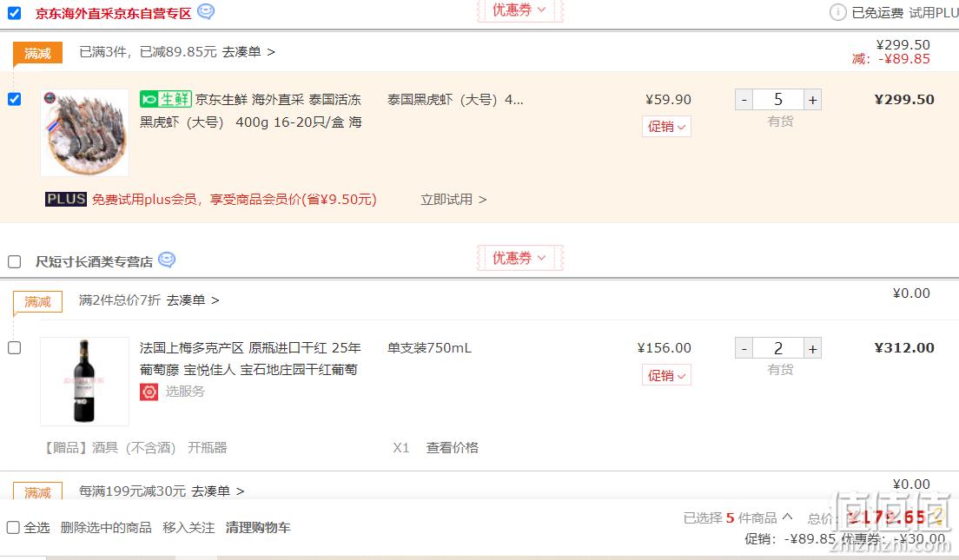Click the red 选服务 service icon
Screen dimensions: 959x560
149,392
